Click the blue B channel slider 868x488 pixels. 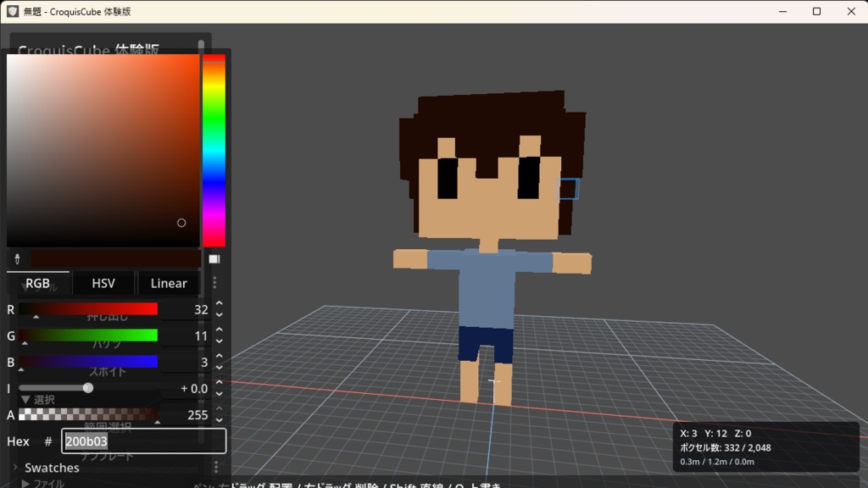(x=88, y=362)
